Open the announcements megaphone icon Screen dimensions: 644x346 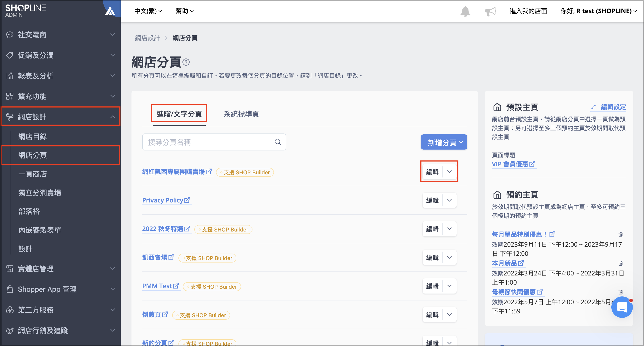(x=490, y=11)
